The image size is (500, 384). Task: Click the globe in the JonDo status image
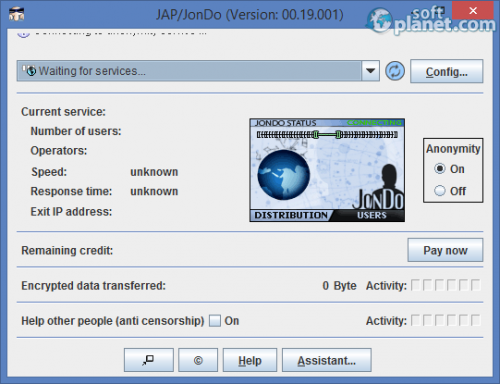click(284, 175)
